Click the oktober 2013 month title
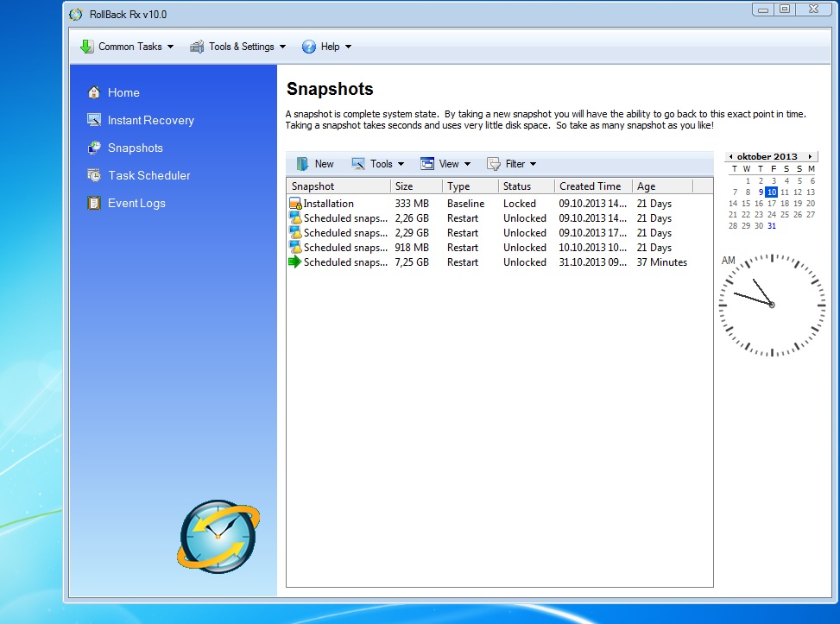This screenshot has width=840, height=624. click(x=767, y=156)
